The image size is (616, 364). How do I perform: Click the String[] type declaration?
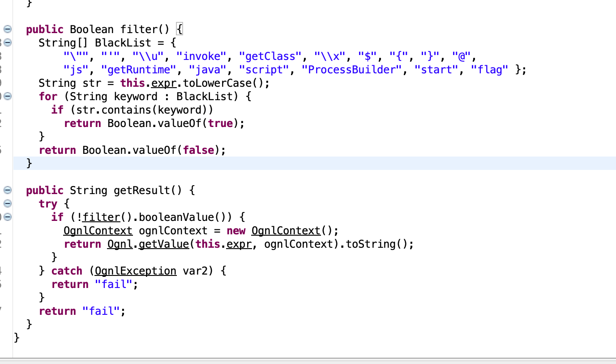(x=64, y=43)
